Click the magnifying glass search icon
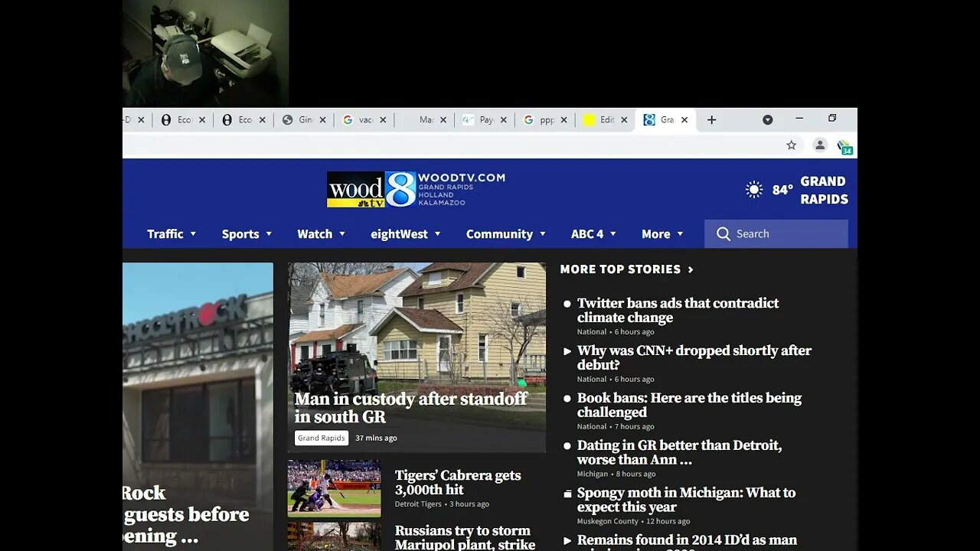The width and height of the screenshot is (980, 551). (x=724, y=234)
